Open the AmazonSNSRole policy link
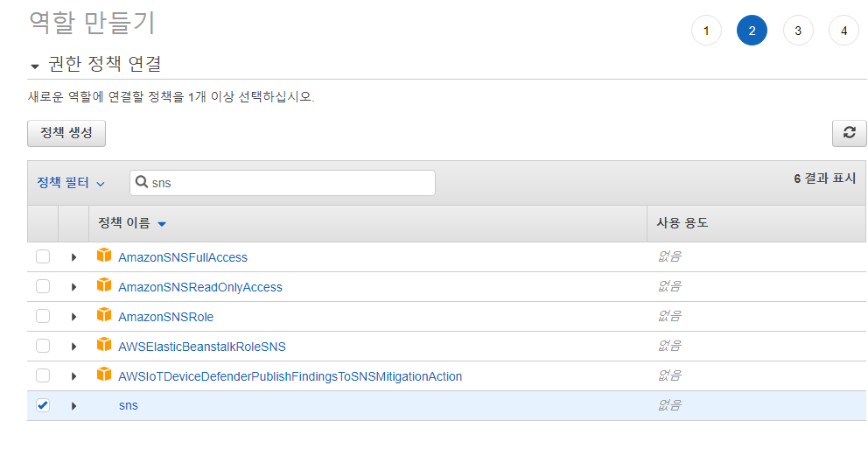Image resolution: width=868 pixels, height=456 pixels. (x=166, y=317)
